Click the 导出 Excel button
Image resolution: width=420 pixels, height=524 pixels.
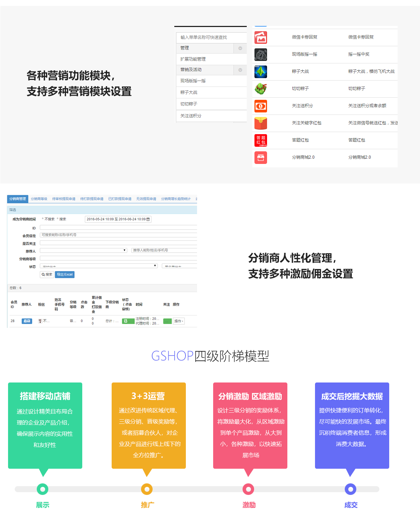pos(65,275)
